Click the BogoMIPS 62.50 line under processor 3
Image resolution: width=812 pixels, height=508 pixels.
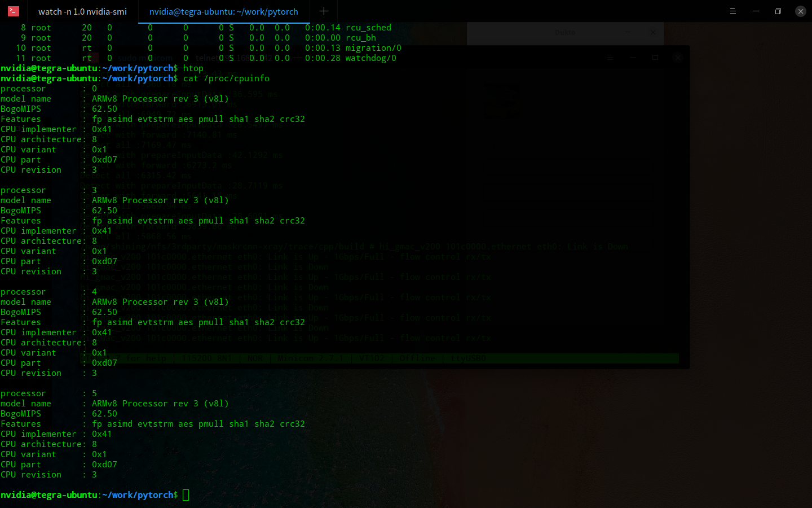point(59,211)
